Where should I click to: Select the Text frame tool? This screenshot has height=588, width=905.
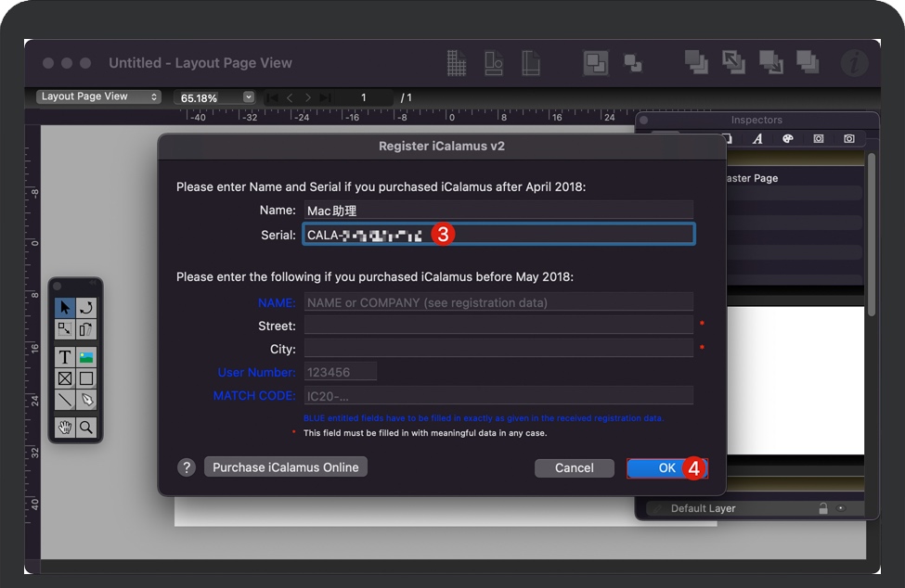tap(65, 357)
